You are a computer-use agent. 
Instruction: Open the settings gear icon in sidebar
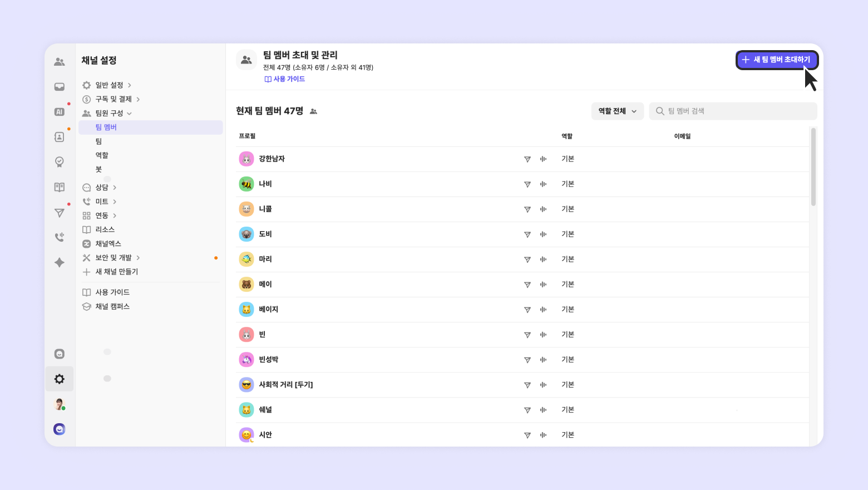click(60, 379)
